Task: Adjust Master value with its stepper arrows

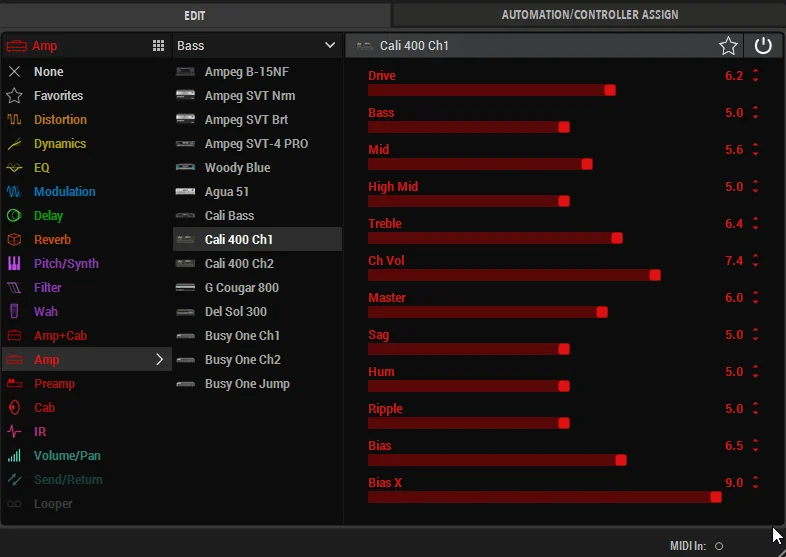Action: point(755,298)
